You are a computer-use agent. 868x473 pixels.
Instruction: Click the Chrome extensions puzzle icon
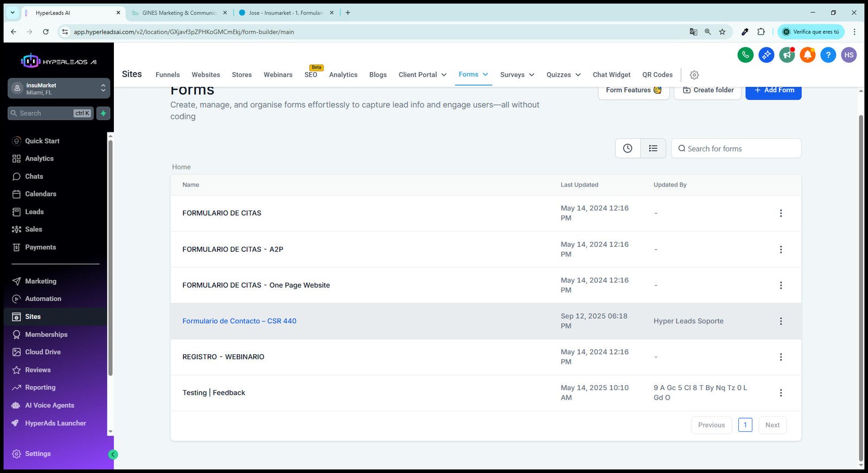[761, 31]
